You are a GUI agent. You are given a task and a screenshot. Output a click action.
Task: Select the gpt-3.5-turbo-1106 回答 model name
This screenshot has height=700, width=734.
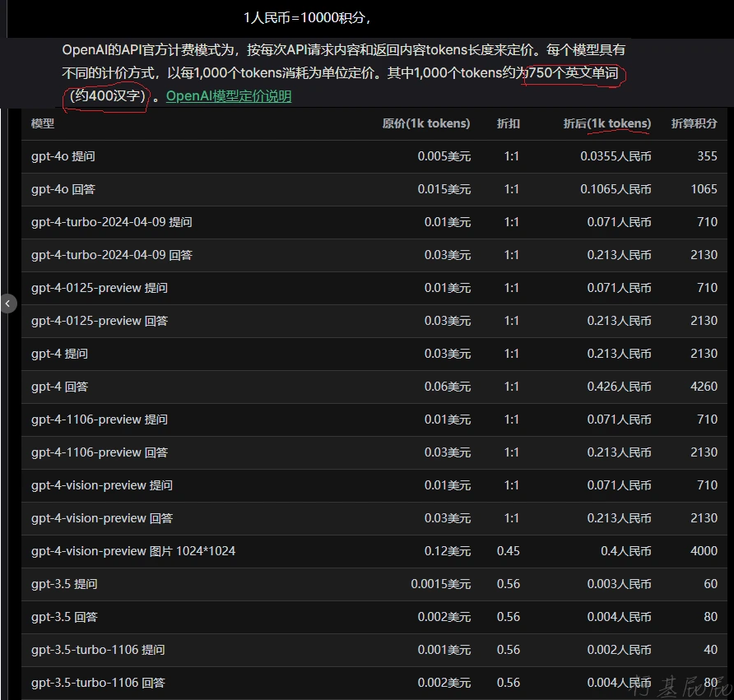point(98,683)
